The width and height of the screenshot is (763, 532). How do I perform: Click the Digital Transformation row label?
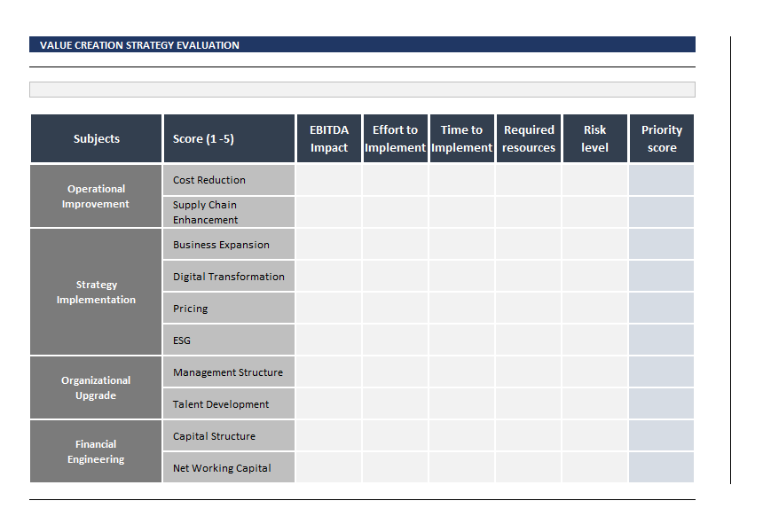tap(229, 276)
